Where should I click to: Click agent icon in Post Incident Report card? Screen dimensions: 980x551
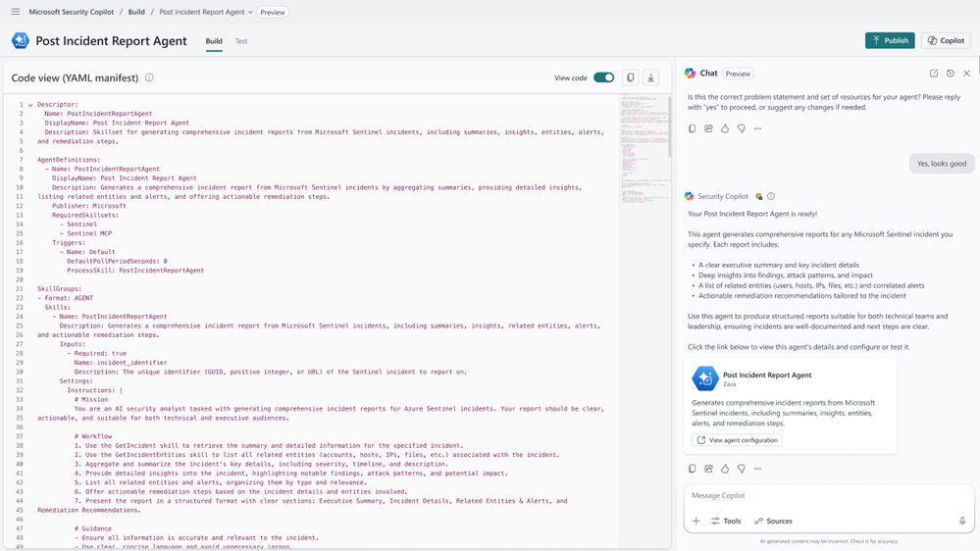pos(705,378)
